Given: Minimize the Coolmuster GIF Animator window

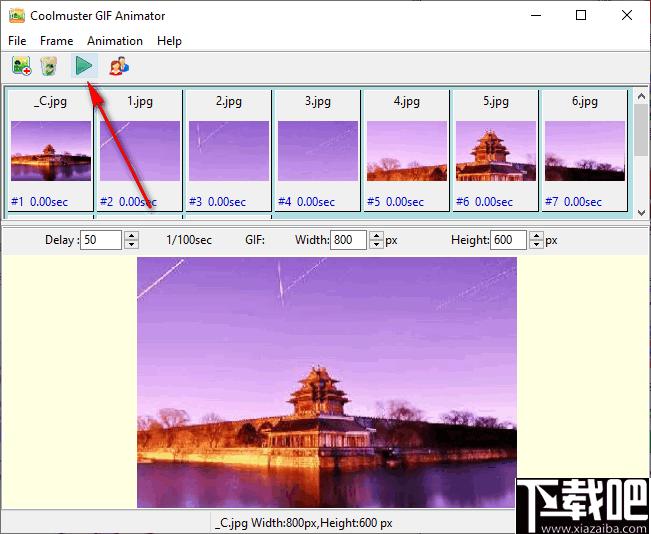Looking at the screenshot, I should 536,16.
